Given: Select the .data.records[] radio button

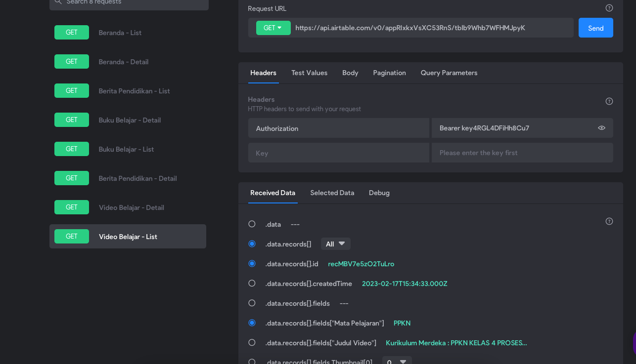Looking at the screenshot, I should [x=252, y=244].
